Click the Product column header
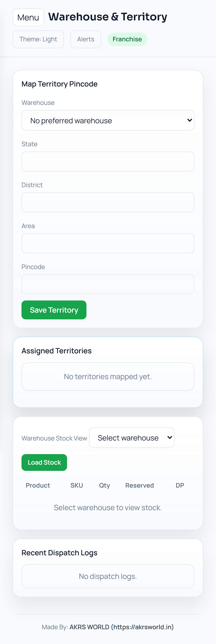The height and width of the screenshot is (644, 216). [38, 486]
